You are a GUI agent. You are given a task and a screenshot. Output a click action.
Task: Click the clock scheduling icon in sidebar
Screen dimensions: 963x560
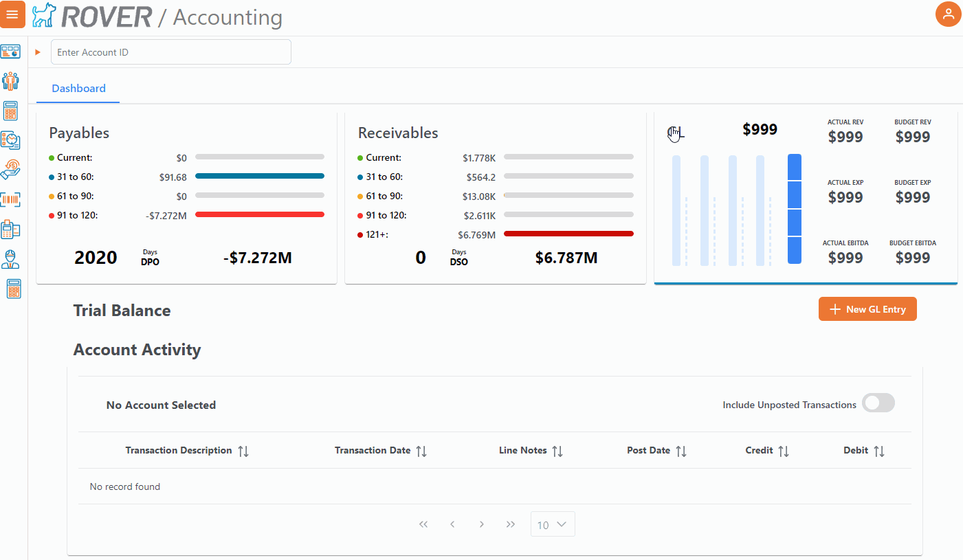(x=10, y=140)
